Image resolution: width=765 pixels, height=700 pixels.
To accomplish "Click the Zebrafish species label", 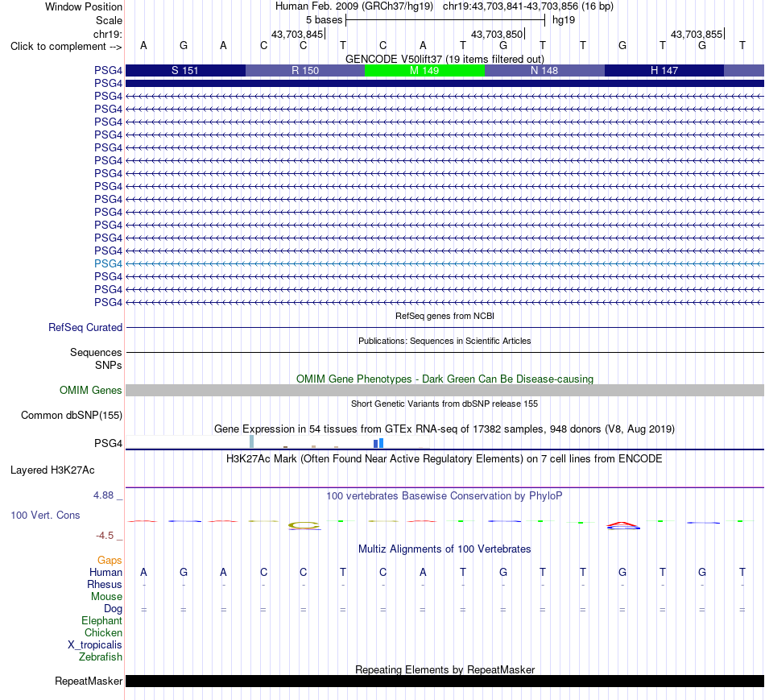I will point(101,657).
